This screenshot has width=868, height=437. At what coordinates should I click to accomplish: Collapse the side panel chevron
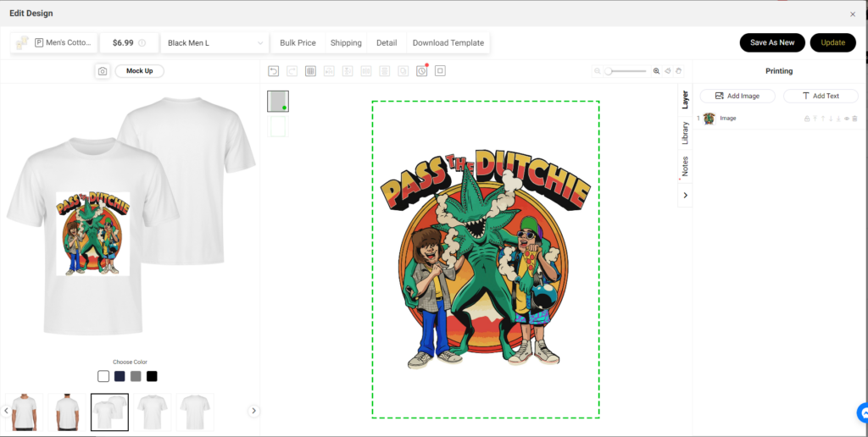click(x=685, y=196)
